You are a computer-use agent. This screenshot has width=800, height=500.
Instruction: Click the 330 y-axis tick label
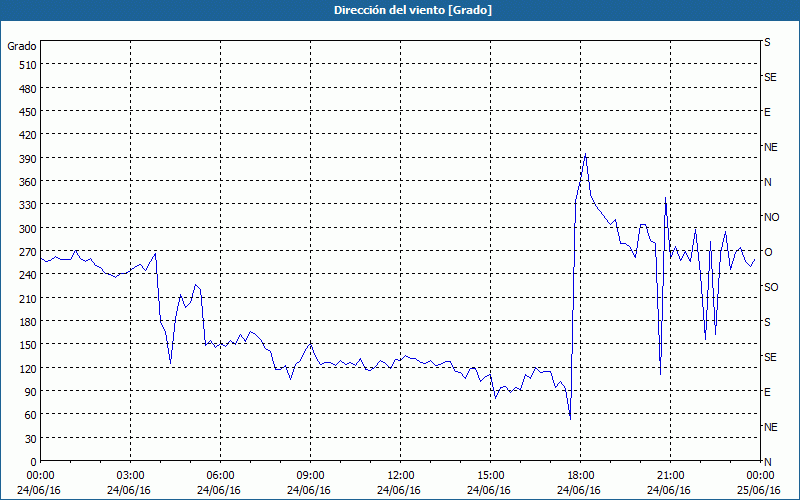pos(29,205)
